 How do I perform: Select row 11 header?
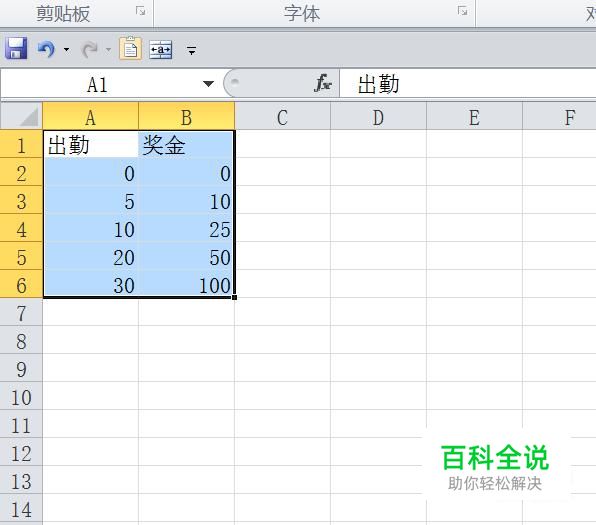[x=21, y=424]
